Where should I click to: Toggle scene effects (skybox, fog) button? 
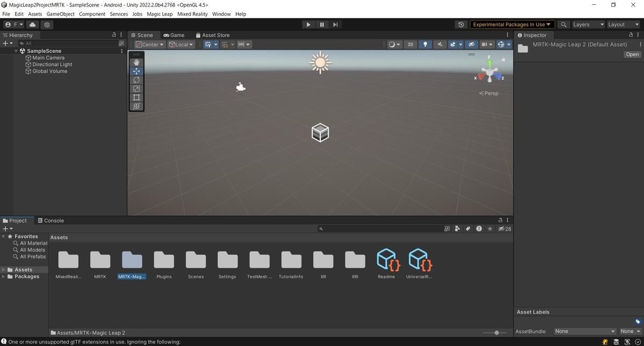453,45
